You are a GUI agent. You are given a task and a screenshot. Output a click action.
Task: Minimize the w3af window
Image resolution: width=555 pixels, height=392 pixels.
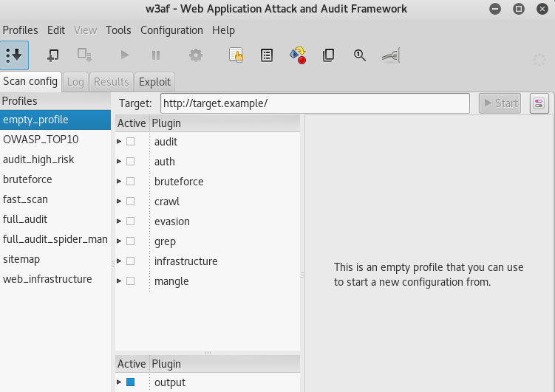pos(495,9)
